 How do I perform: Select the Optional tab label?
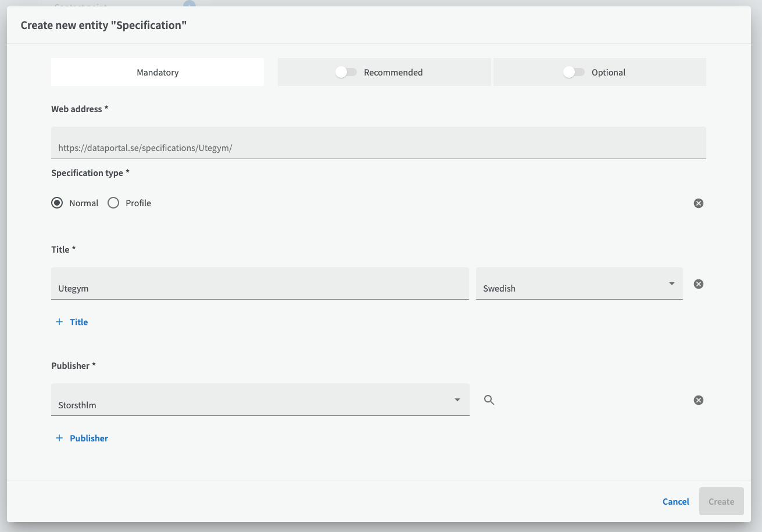(x=609, y=73)
